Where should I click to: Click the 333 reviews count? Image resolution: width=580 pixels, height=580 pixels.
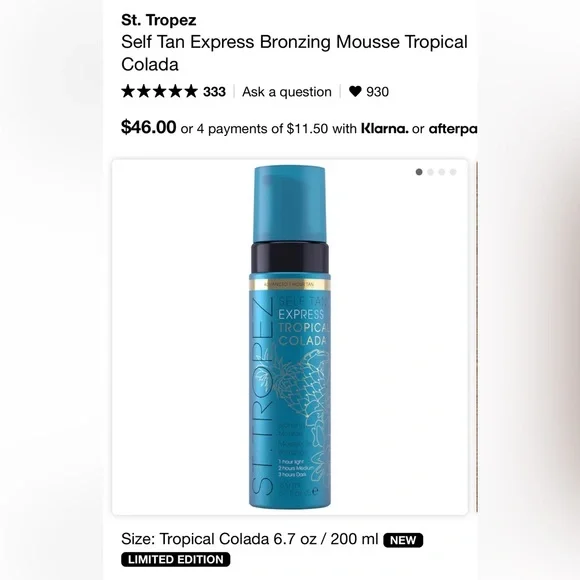(214, 92)
